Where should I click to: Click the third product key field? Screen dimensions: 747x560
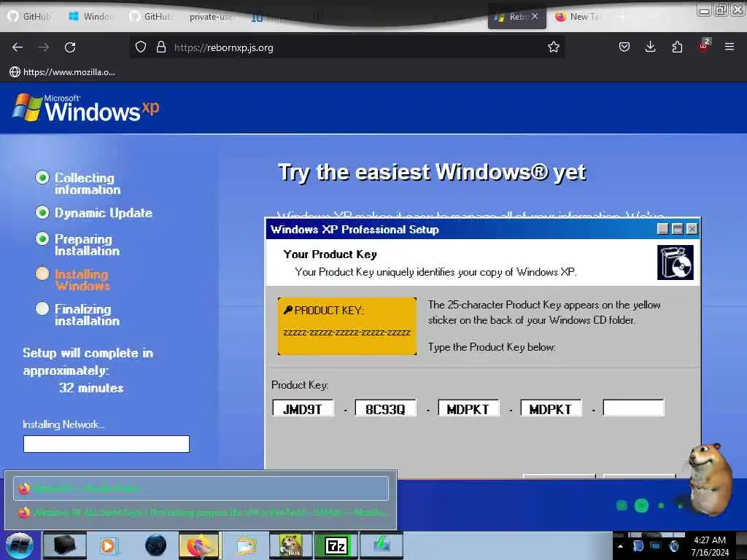click(468, 408)
